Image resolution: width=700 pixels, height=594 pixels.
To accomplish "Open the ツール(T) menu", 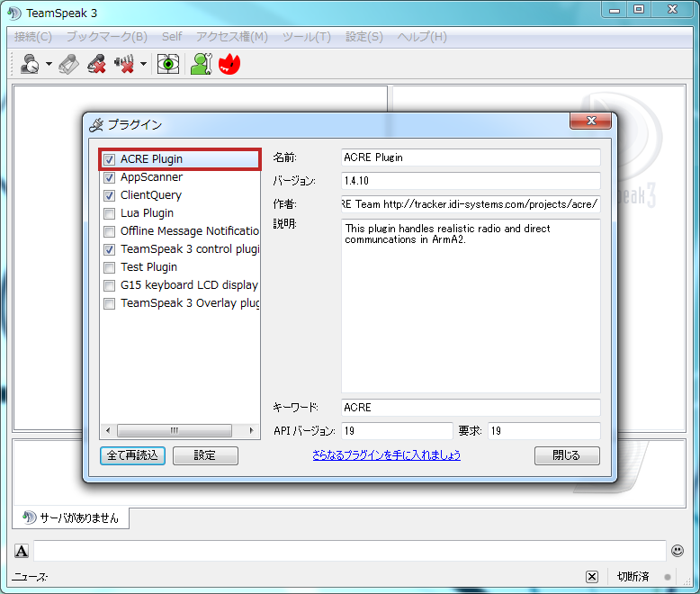I will (x=307, y=37).
